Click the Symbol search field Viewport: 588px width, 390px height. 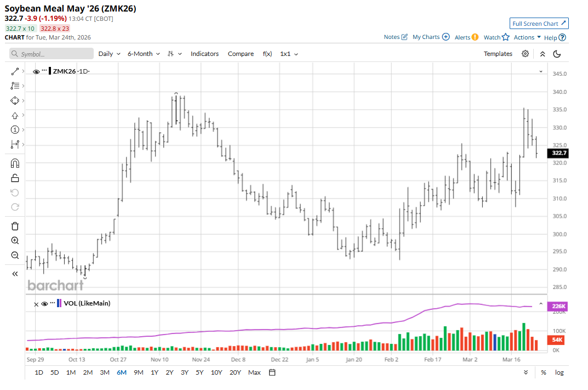[52, 54]
